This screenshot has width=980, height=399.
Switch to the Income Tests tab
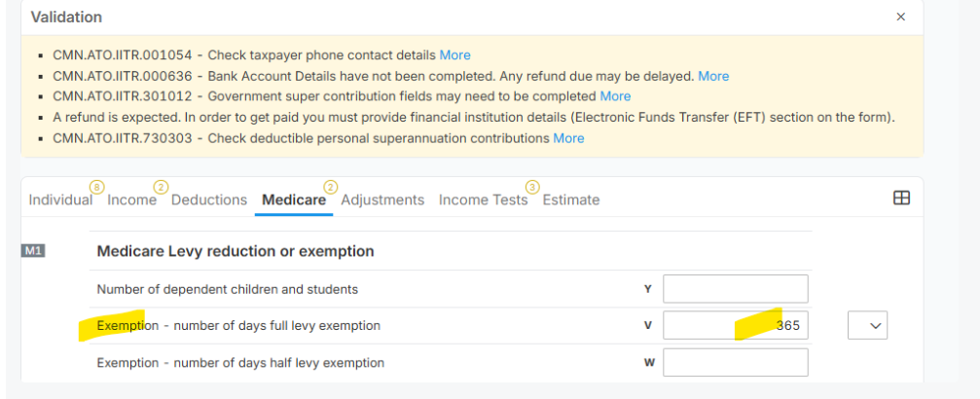click(x=483, y=200)
